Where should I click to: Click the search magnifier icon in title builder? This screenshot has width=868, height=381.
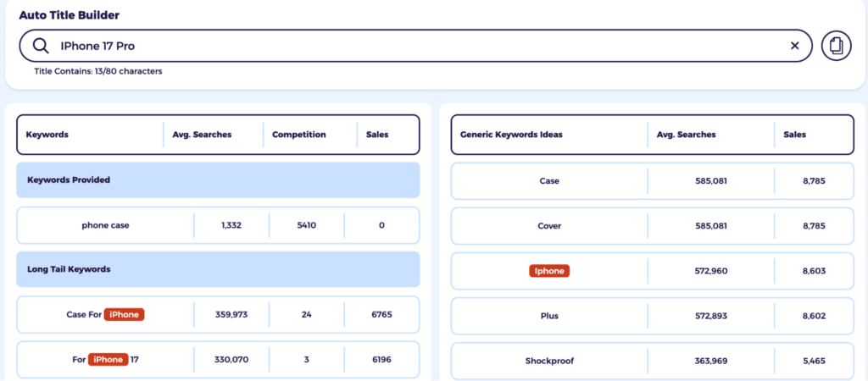pos(41,46)
